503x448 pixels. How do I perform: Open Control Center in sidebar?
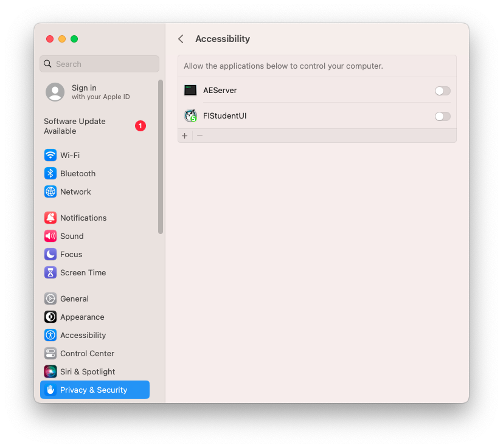tap(86, 353)
